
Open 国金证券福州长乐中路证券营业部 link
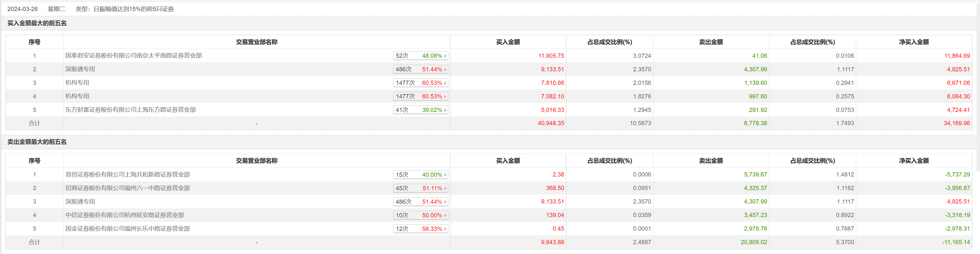[128, 229]
